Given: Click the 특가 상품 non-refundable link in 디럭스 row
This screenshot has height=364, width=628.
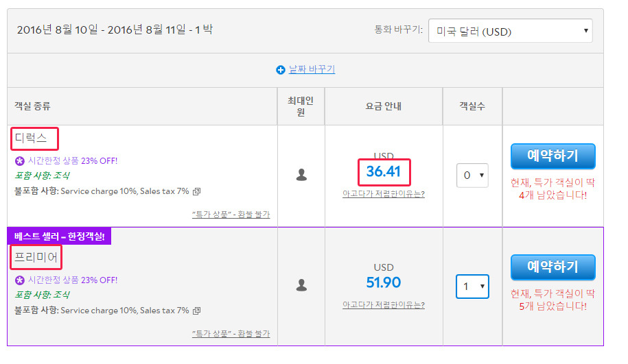Looking at the screenshot, I should pyautogui.click(x=231, y=215).
